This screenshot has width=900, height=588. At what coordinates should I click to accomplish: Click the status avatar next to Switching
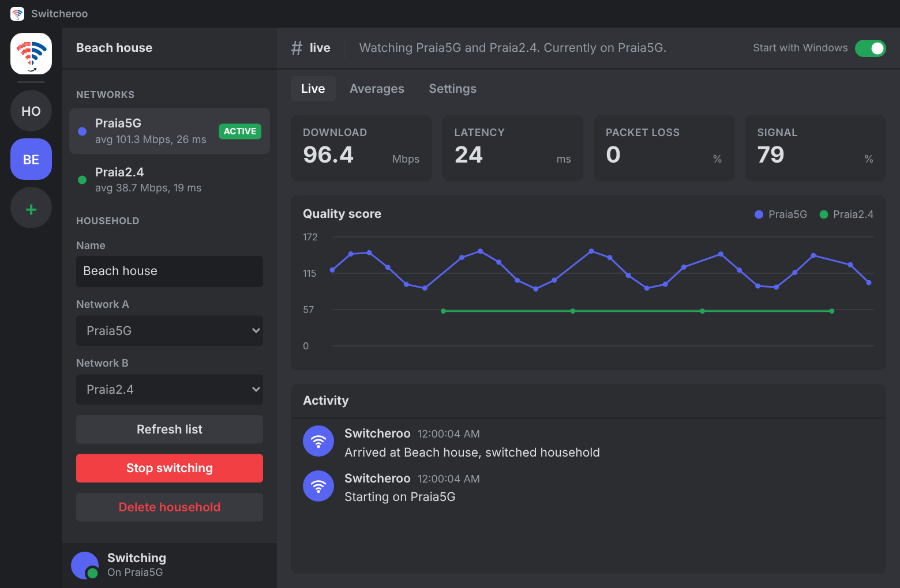pyautogui.click(x=85, y=566)
